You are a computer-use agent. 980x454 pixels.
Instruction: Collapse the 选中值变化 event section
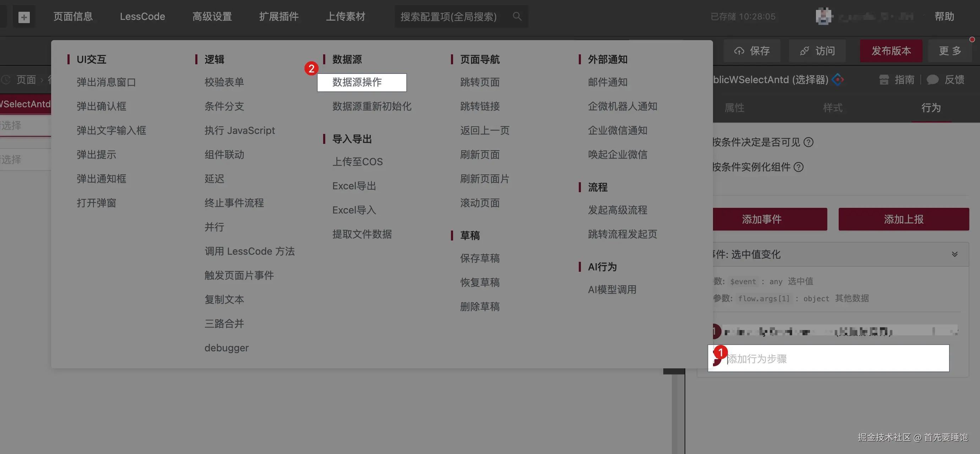(x=954, y=254)
